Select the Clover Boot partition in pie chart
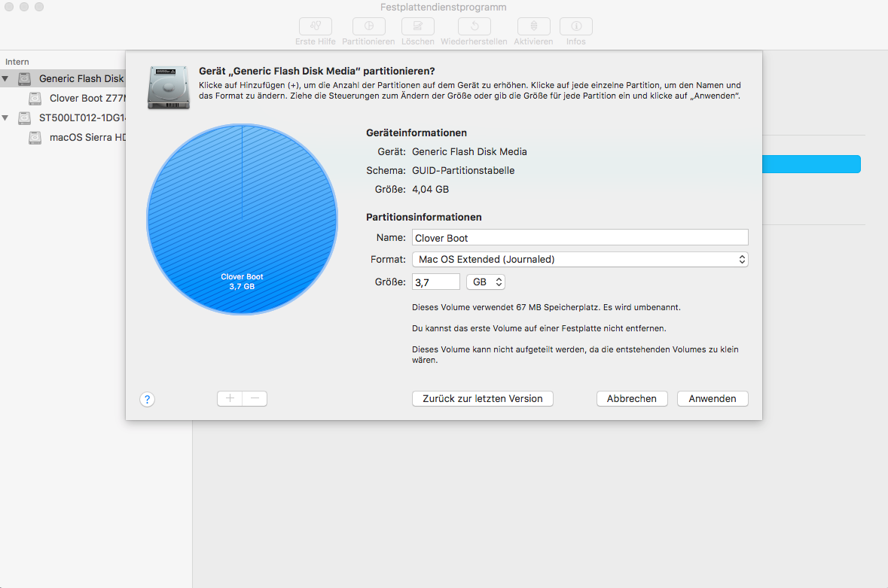This screenshot has width=888, height=588. pos(242,220)
